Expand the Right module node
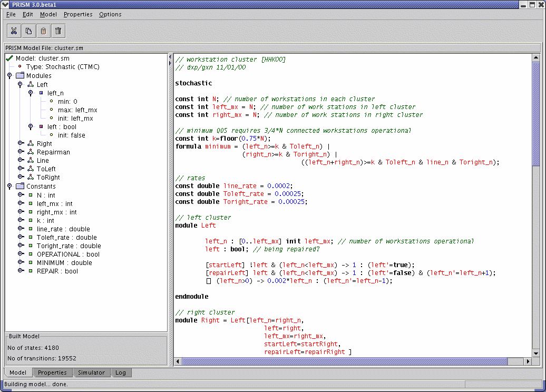The image size is (546, 392). [x=21, y=143]
